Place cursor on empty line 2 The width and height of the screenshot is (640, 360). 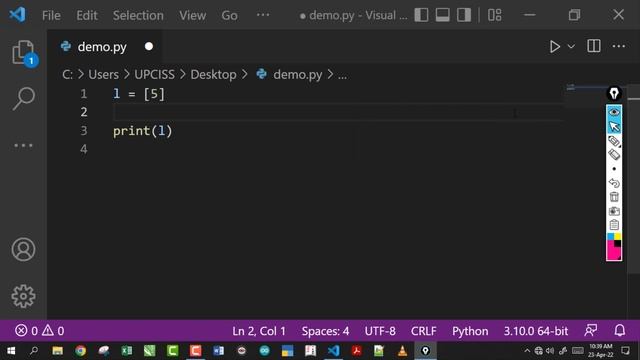click(x=338, y=112)
